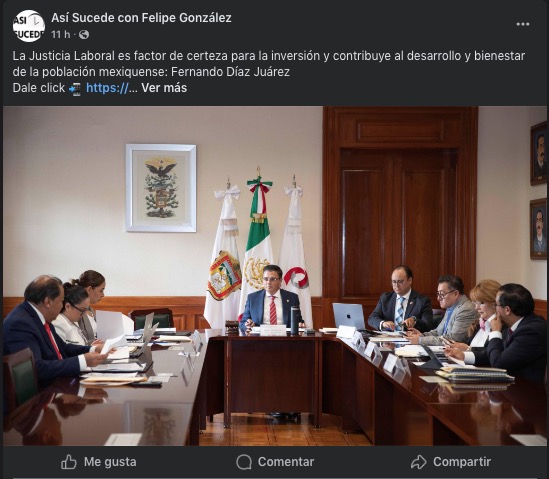
Task: Click the open MacBook laptop in the photo
Action: point(348,316)
